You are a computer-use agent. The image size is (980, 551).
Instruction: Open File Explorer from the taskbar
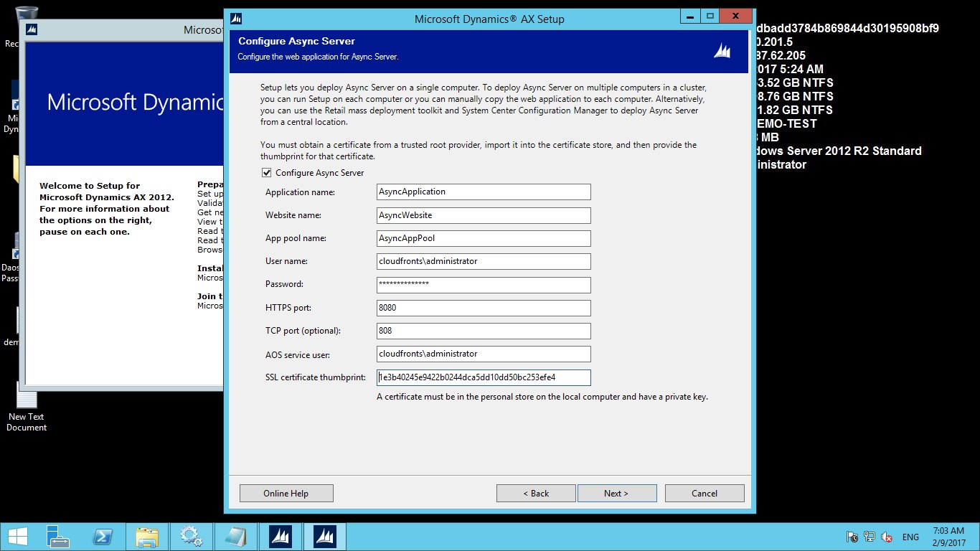click(x=147, y=537)
